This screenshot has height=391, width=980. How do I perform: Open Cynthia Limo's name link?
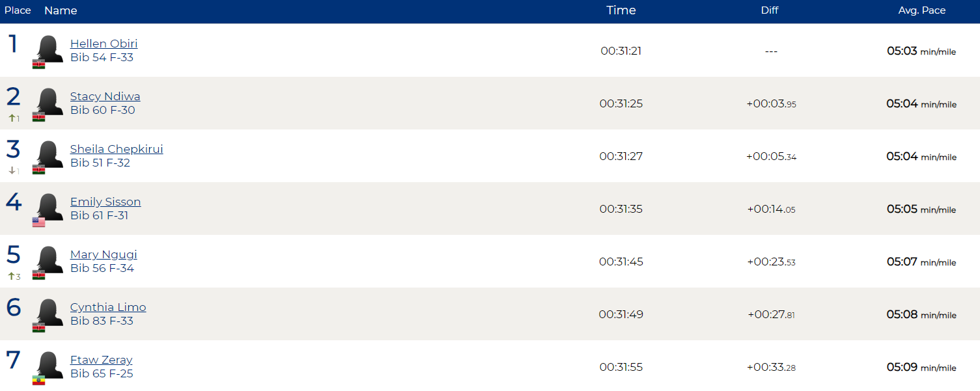point(108,307)
